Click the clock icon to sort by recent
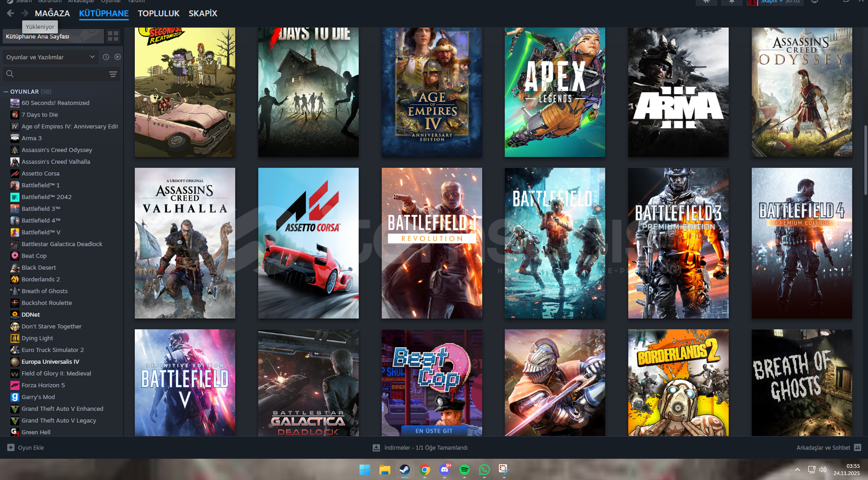Screen dimensions: 868x480 (106, 57)
